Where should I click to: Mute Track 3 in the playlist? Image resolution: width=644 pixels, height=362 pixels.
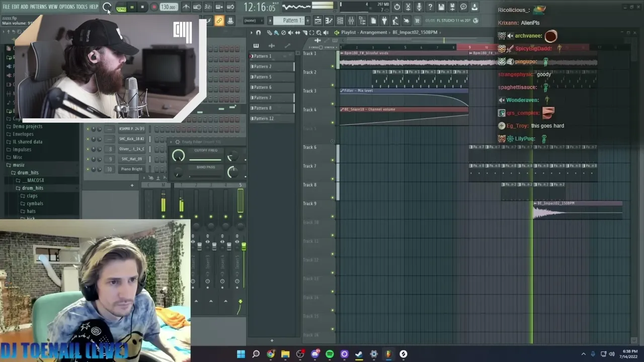click(x=332, y=104)
